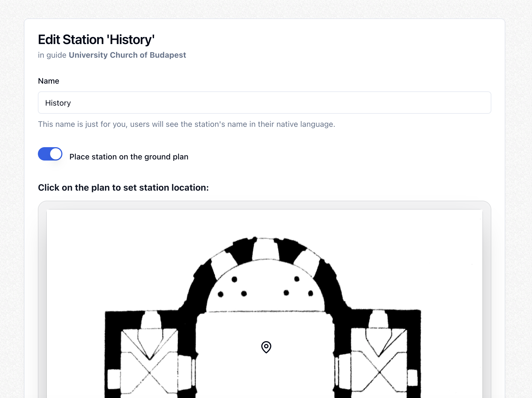
Task: Click the second-from-left lower apse column dot
Action: click(x=244, y=293)
